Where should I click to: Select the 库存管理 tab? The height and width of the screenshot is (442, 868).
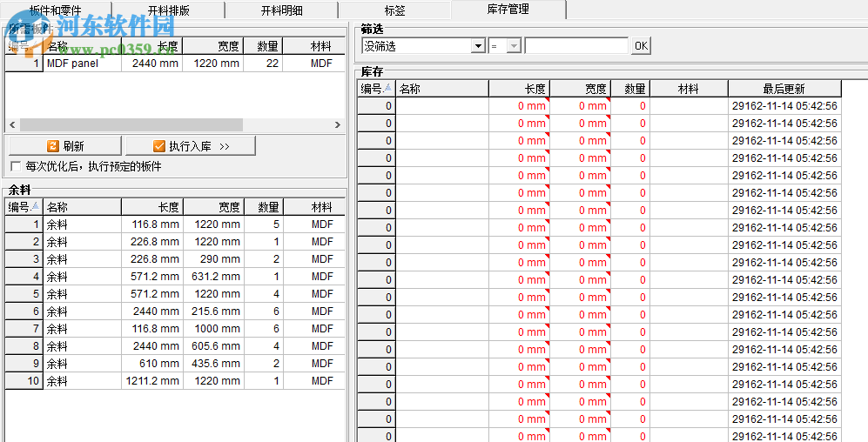click(x=508, y=9)
